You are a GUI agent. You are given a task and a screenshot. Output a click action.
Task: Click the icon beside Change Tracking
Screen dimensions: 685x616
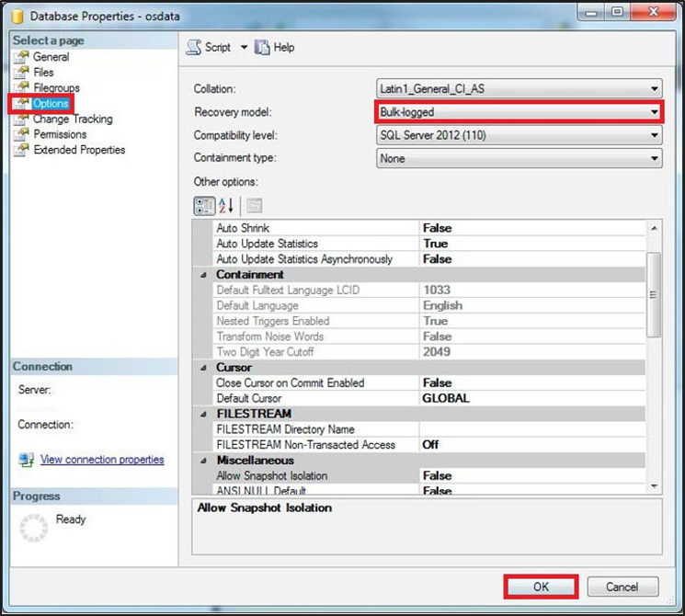point(21,119)
